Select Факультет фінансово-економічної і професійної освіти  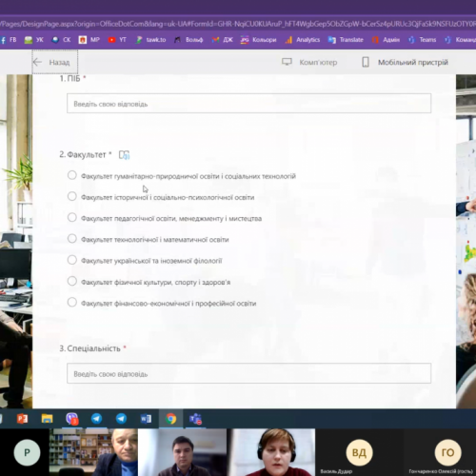coord(162,303)
